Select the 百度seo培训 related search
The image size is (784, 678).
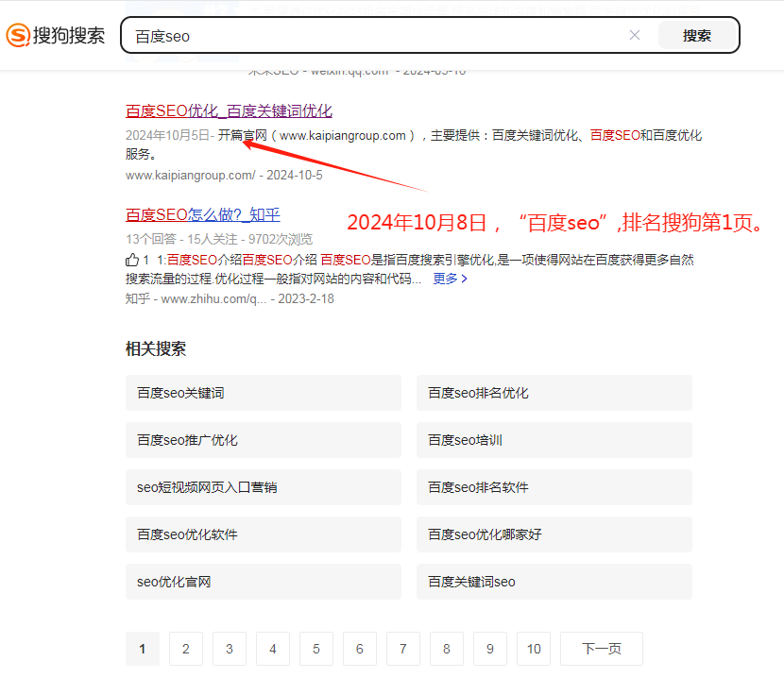[x=554, y=440]
